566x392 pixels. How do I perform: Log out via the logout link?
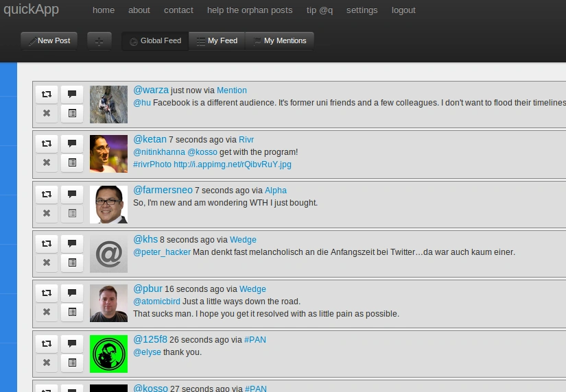coord(403,10)
